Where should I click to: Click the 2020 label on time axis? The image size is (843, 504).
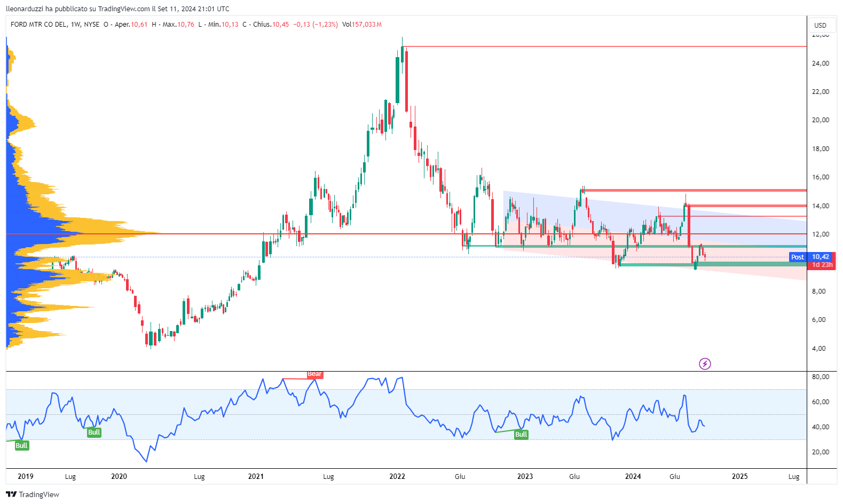(x=119, y=476)
